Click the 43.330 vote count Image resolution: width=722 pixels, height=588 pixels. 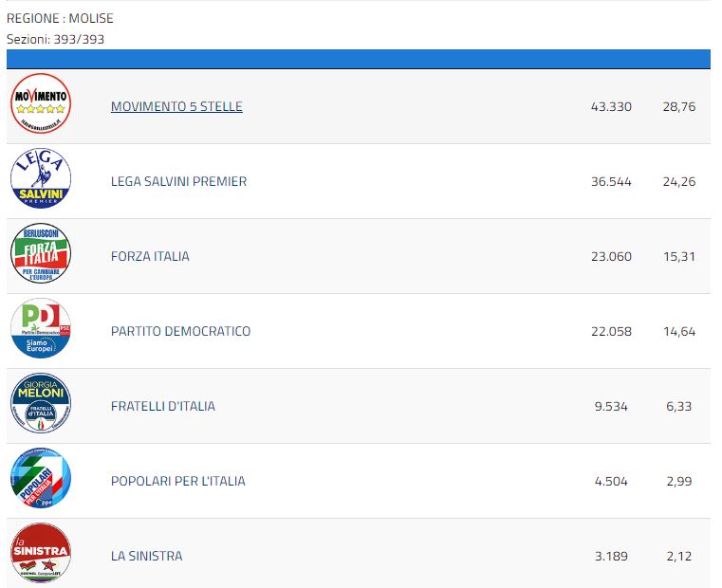pyautogui.click(x=611, y=106)
